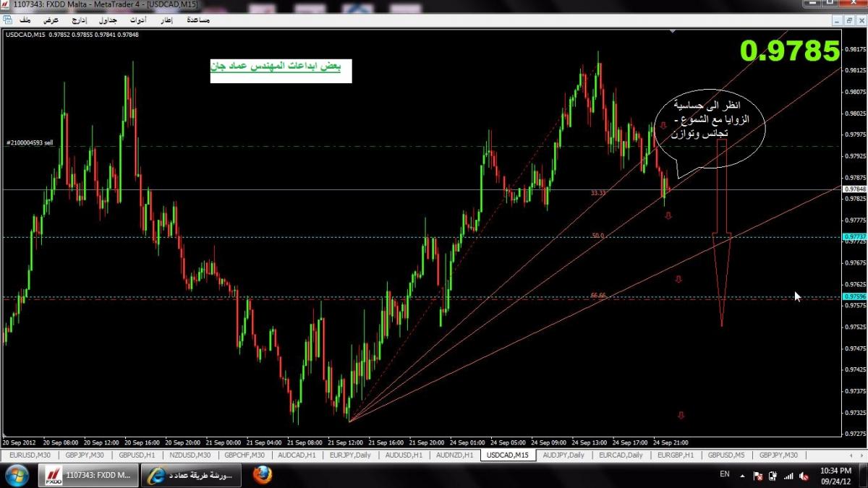Click the 0.97737 cyan price level label
Screen dimensions: 868x488
(854, 236)
